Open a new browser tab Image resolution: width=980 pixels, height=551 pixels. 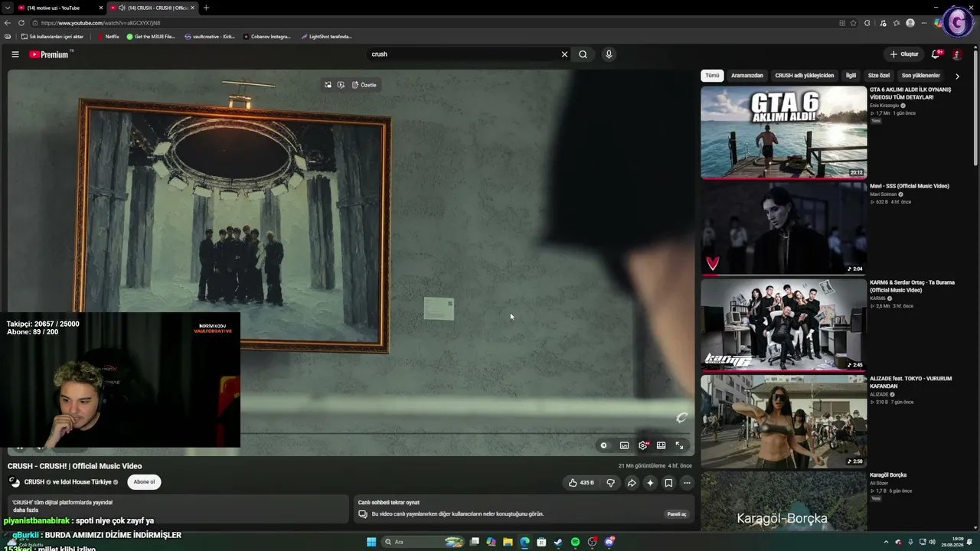(x=206, y=8)
